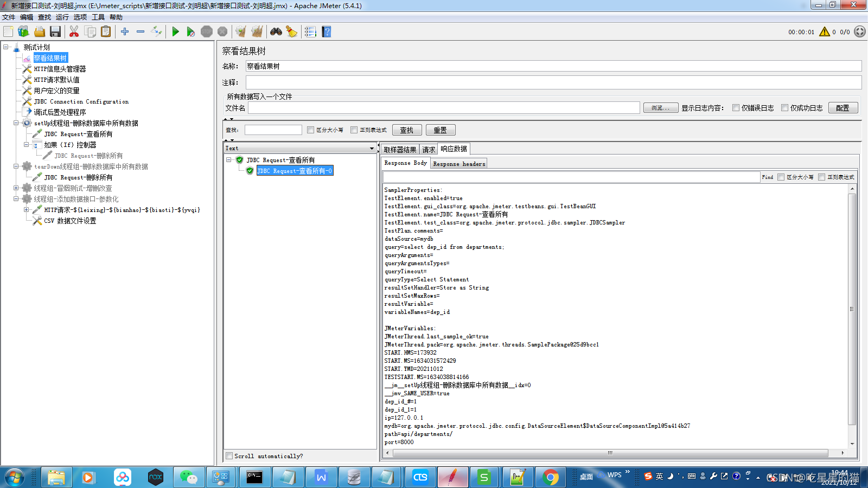Open the 文件 menu
Screen dimensions: 868x488
coord(9,17)
